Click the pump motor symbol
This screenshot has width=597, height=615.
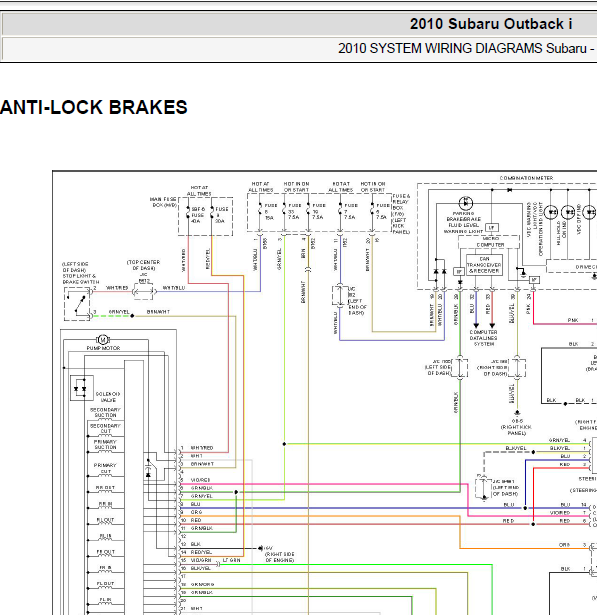coord(103,339)
